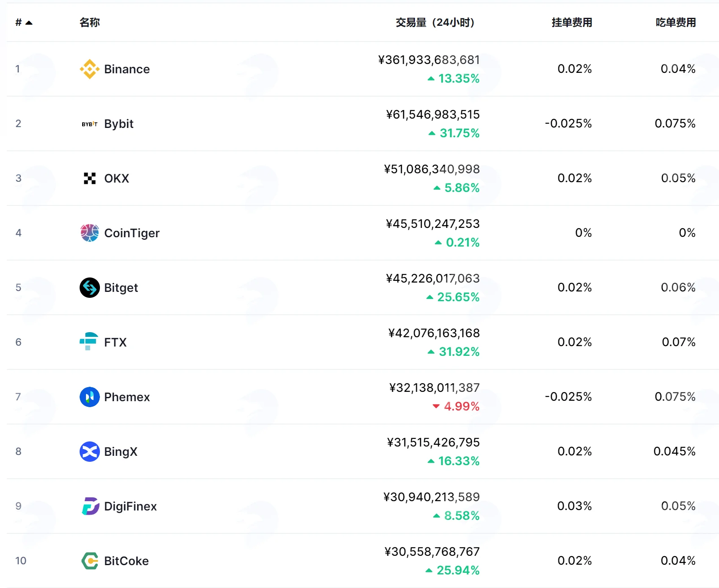Sort by 名称 column header

click(x=89, y=22)
